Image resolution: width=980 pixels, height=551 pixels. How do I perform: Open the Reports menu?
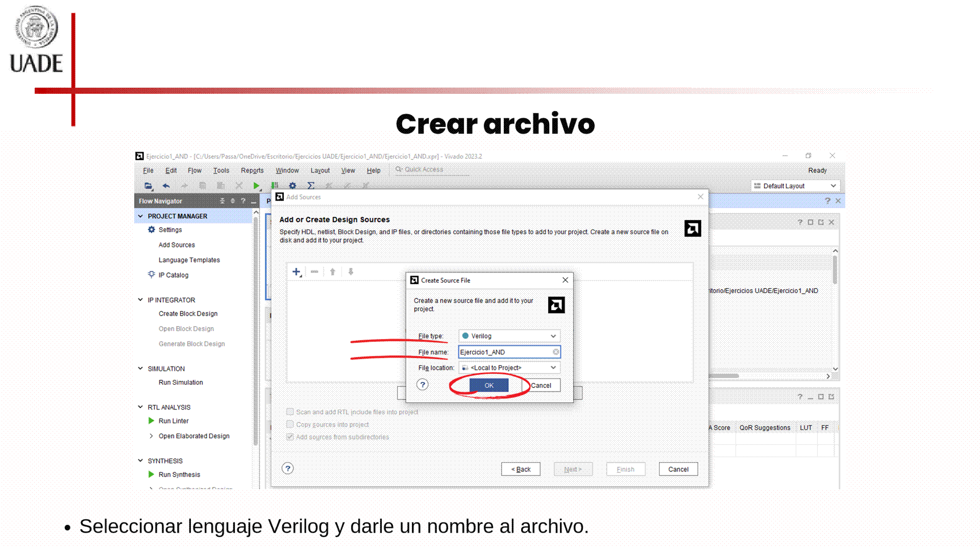point(252,170)
